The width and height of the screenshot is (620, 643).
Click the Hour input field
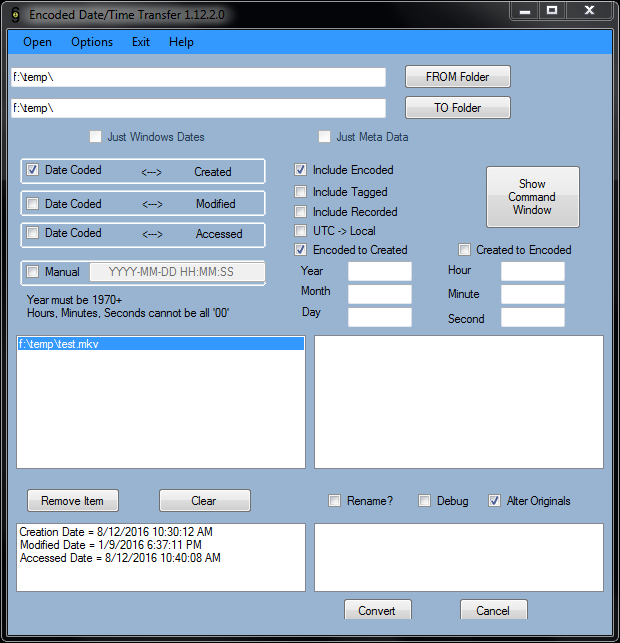(x=533, y=271)
